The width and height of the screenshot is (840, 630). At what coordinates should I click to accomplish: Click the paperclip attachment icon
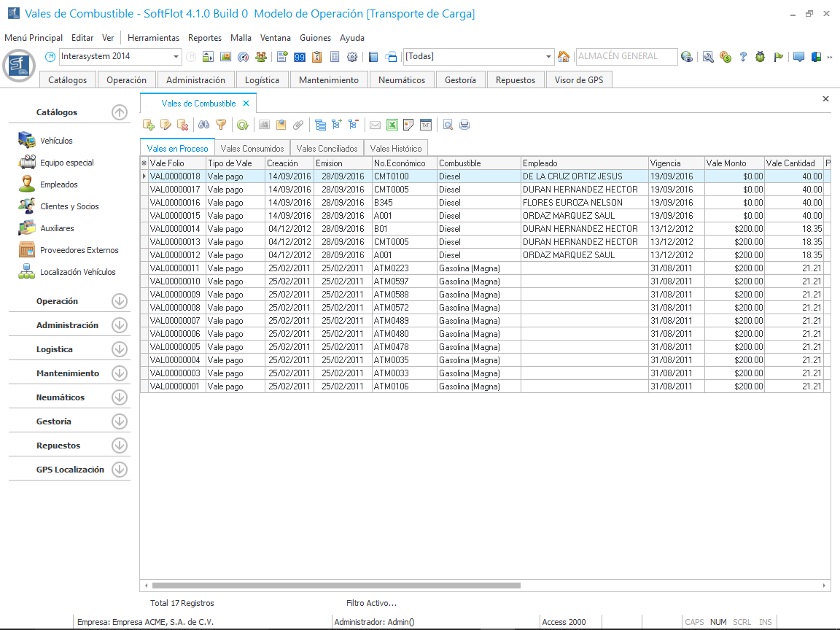coord(297,125)
